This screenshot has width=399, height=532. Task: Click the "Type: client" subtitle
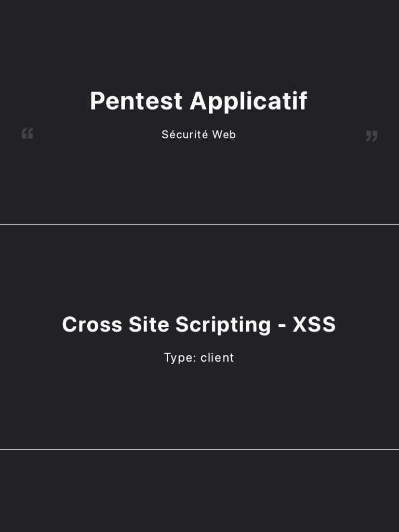coord(198,357)
